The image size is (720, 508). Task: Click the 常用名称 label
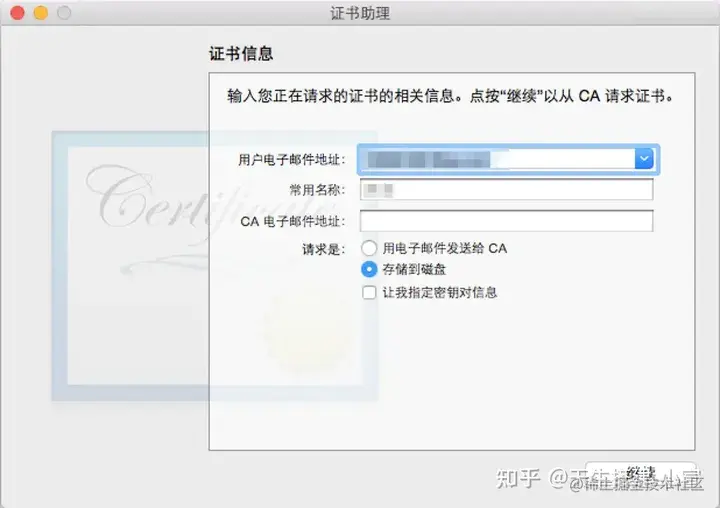[317, 190]
